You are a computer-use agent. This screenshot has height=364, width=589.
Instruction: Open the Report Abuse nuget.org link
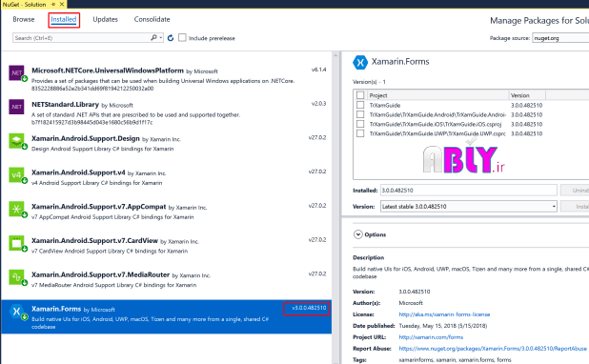click(493, 348)
